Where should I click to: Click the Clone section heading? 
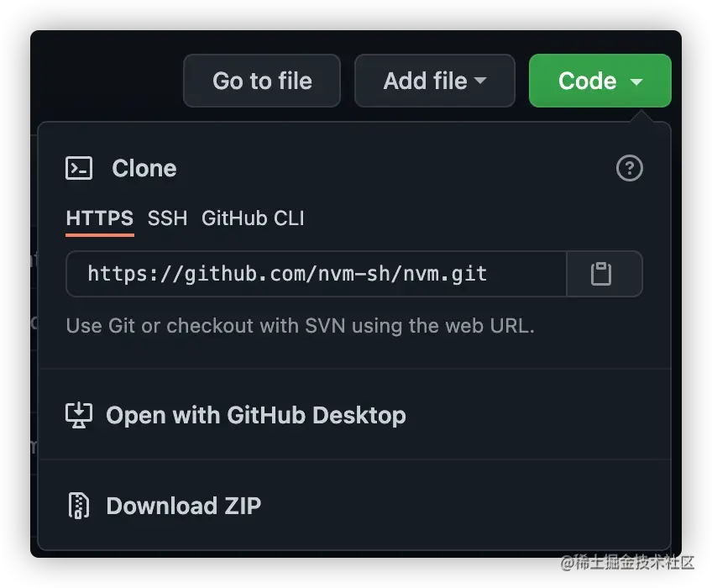point(144,168)
